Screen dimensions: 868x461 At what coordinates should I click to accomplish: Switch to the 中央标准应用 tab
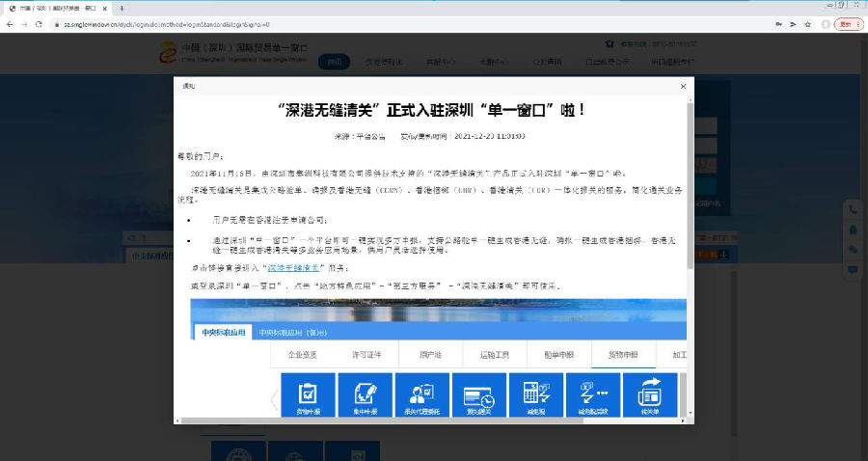[x=224, y=332]
